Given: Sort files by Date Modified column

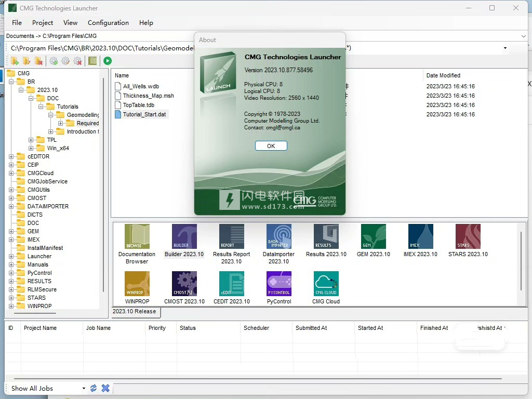Looking at the screenshot, I should click(x=443, y=75).
